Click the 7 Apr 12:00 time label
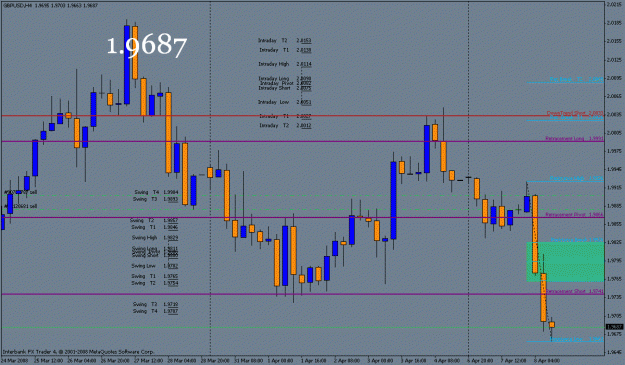 point(514,361)
